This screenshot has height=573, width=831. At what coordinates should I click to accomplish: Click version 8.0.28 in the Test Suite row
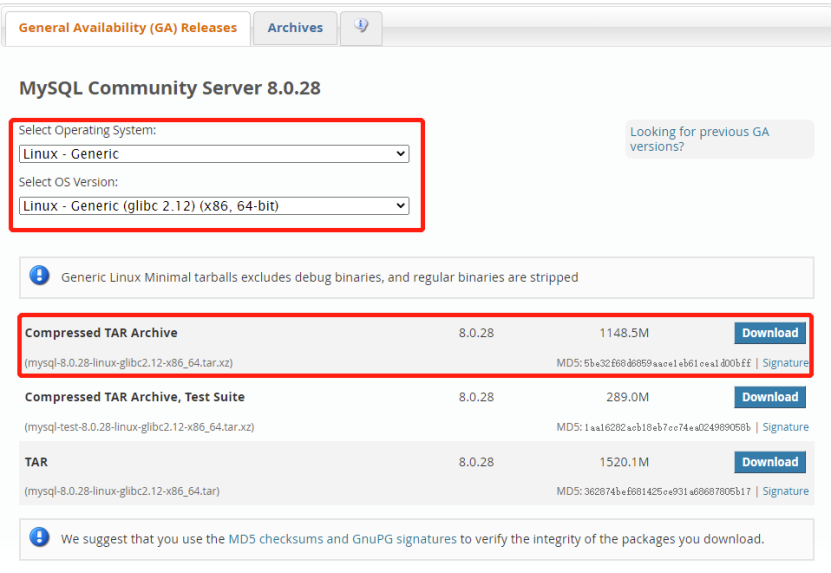(x=476, y=397)
